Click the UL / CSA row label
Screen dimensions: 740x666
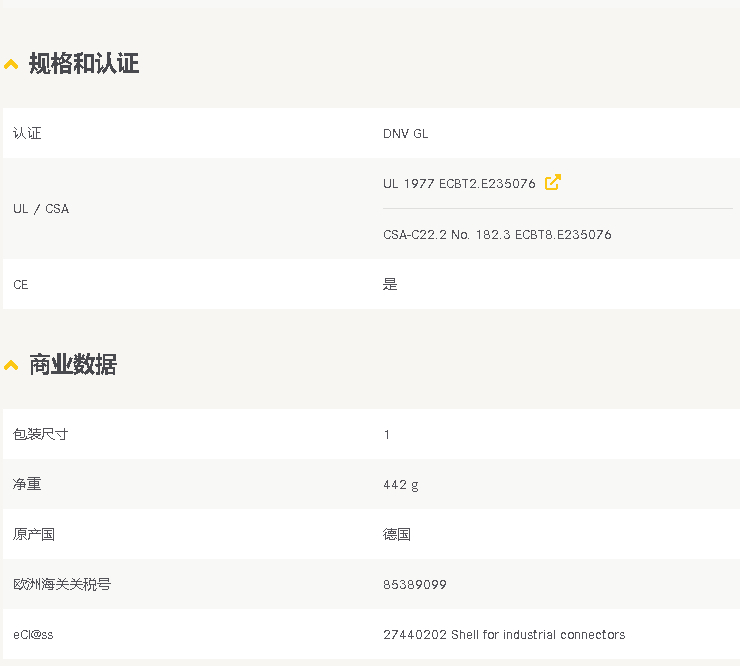(41, 209)
